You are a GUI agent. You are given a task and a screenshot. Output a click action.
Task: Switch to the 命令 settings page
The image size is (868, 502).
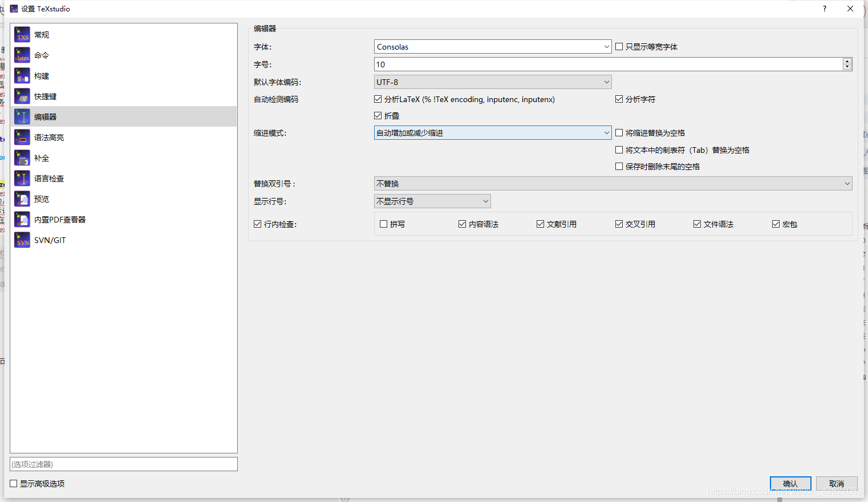tap(124, 55)
